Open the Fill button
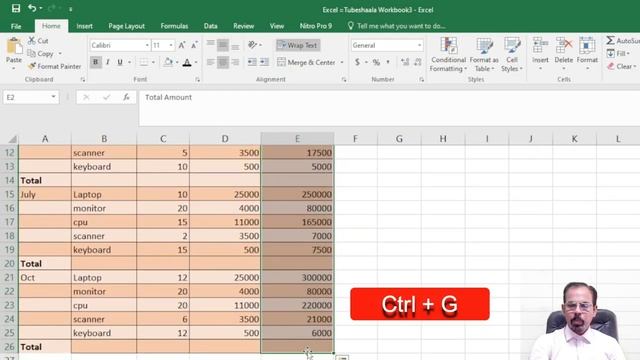Viewport: 640px width, 360px height. [x=618, y=53]
